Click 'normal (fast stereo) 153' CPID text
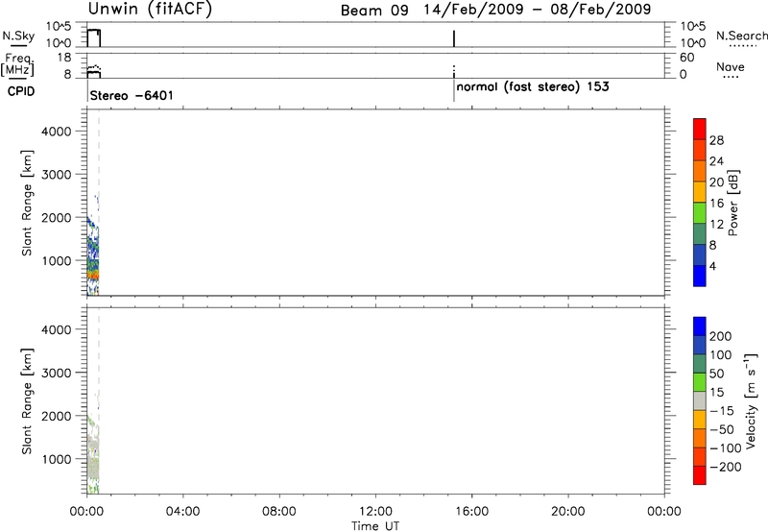Viewport: 768px width, 532px height. (x=533, y=87)
